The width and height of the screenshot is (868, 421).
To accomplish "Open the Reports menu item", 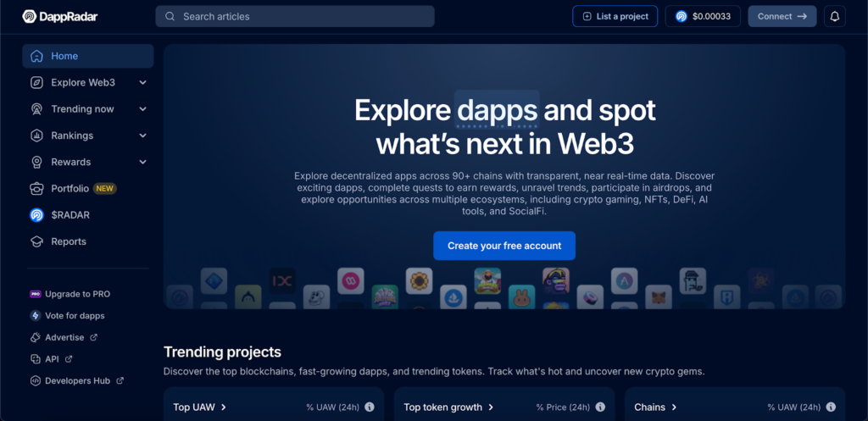I will click(88, 241).
